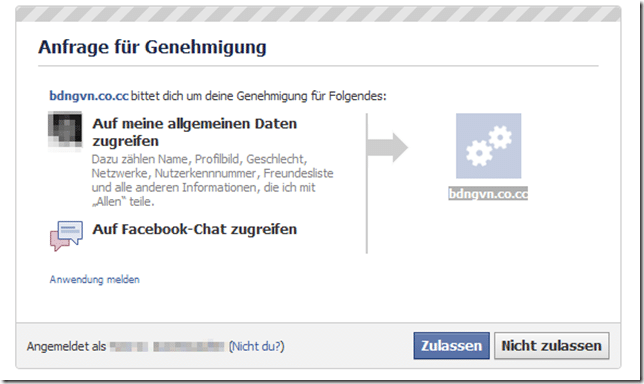Click the Zulassen button
Viewport: 644px width, 384px height.
click(x=451, y=346)
